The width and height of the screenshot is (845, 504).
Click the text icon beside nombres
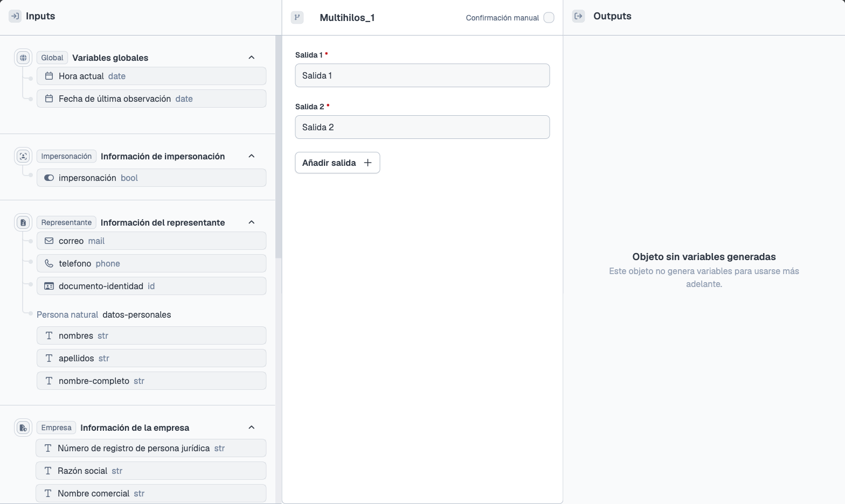pos(49,335)
